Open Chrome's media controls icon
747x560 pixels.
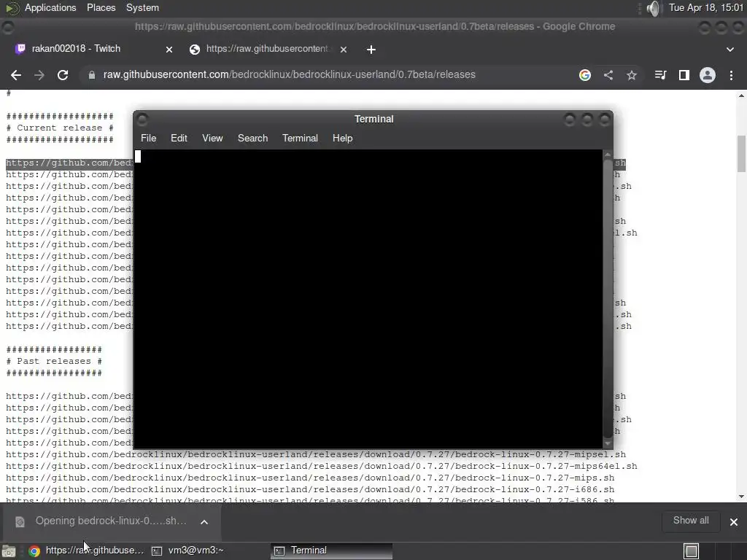(x=660, y=75)
